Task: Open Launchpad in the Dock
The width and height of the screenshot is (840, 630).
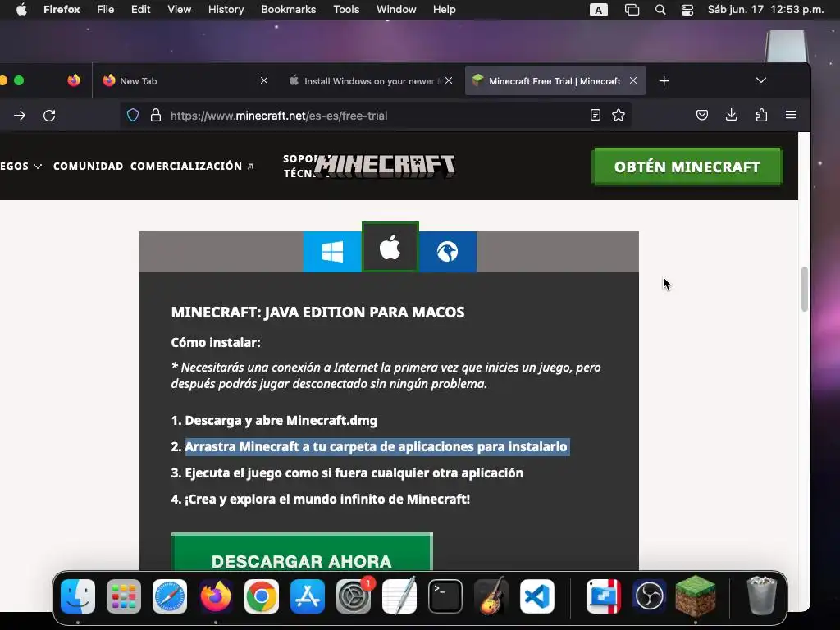Action: click(124, 596)
